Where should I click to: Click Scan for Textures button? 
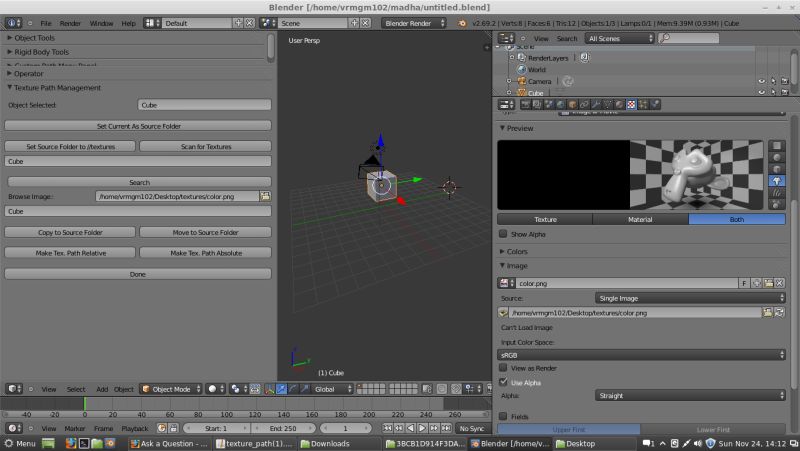[205, 146]
